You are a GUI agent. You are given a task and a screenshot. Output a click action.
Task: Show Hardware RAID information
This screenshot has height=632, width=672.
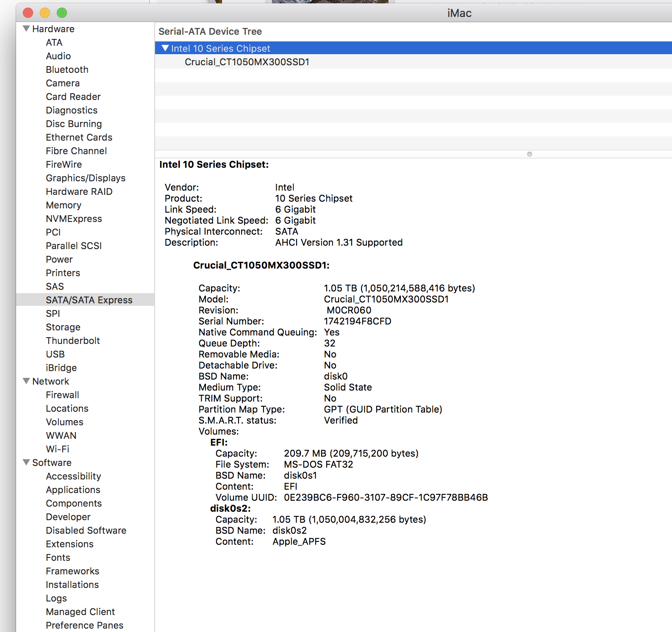pos(79,191)
